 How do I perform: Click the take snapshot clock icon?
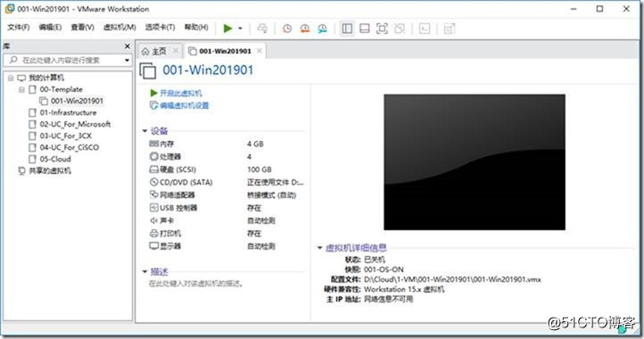tap(287, 29)
